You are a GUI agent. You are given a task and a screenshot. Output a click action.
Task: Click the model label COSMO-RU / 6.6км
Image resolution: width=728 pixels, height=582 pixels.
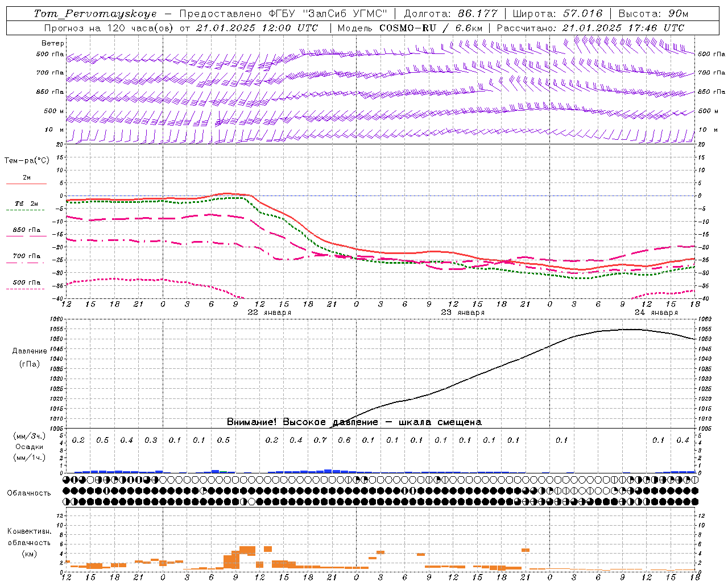click(431, 28)
